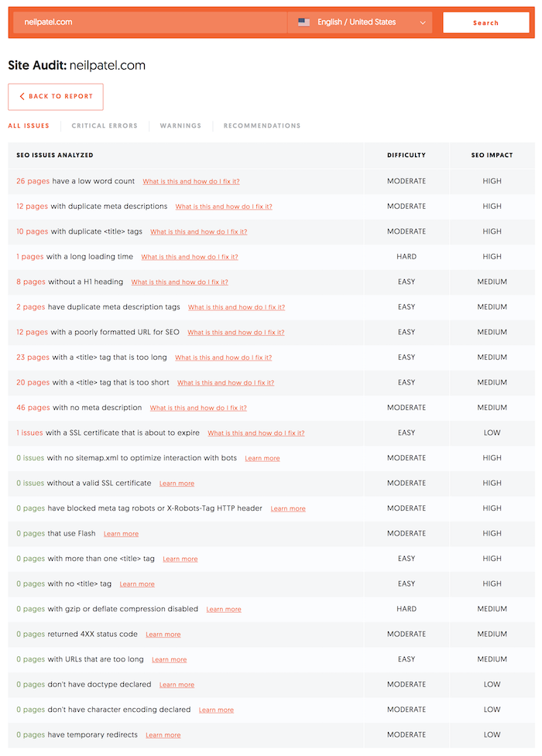The width and height of the screenshot is (542, 756).
Task: Open 12 pages with duplicate meta descriptions
Action: pos(32,207)
